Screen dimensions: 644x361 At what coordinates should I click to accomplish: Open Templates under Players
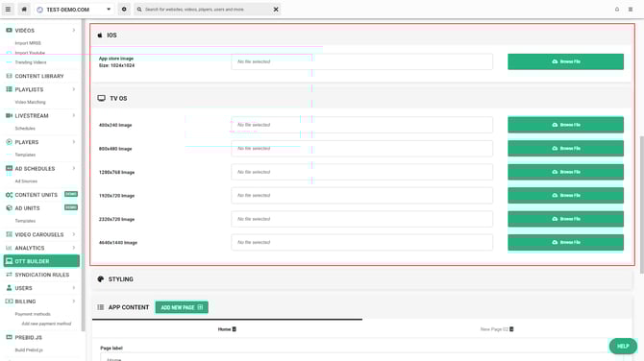click(x=25, y=155)
